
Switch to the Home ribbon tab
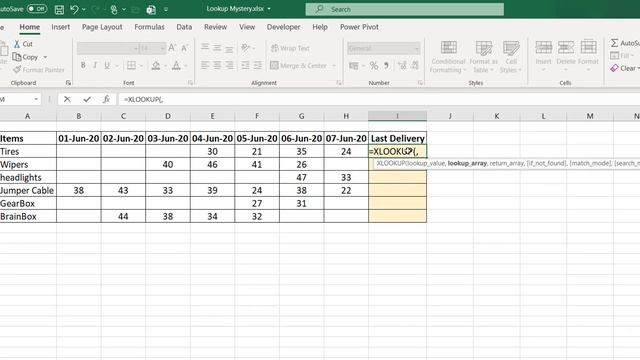[x=30, y=27]
